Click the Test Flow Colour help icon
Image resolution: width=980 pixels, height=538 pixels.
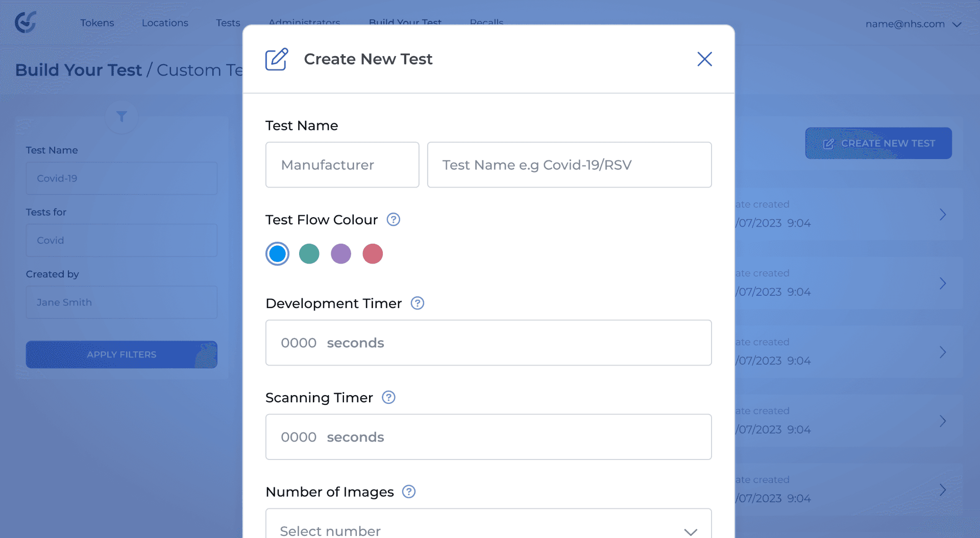point(393,220)
